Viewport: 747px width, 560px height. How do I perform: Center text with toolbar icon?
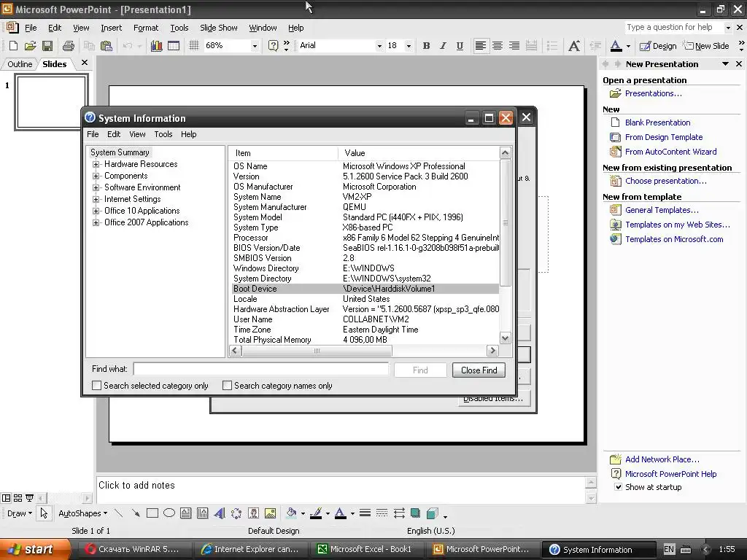click(498, 46)
